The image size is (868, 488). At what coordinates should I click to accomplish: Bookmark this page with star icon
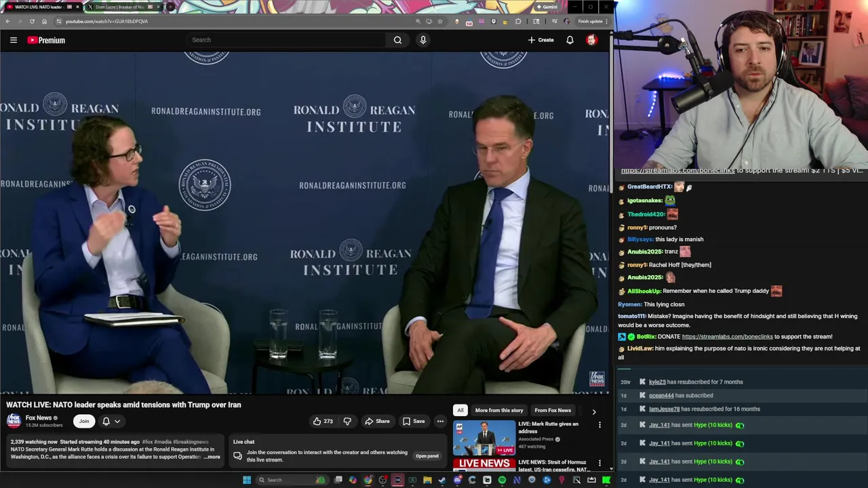point(440,21)
